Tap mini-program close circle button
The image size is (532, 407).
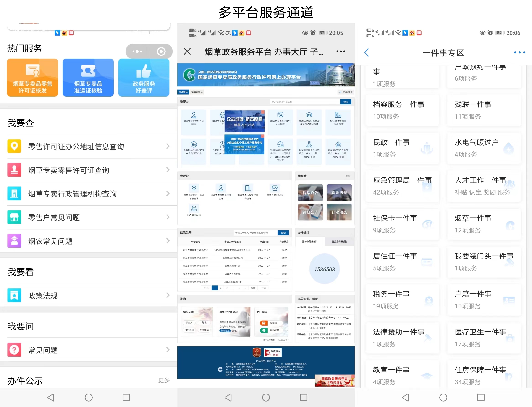point(161,51)
